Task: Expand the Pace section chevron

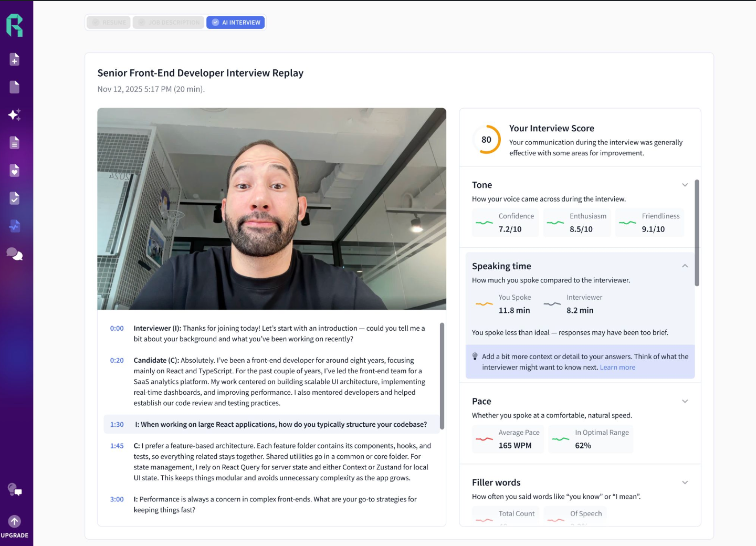Action: (685, 401)
